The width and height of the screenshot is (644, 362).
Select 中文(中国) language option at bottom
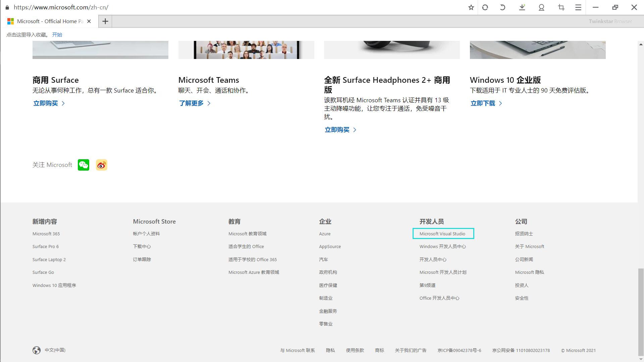[49, 350]
